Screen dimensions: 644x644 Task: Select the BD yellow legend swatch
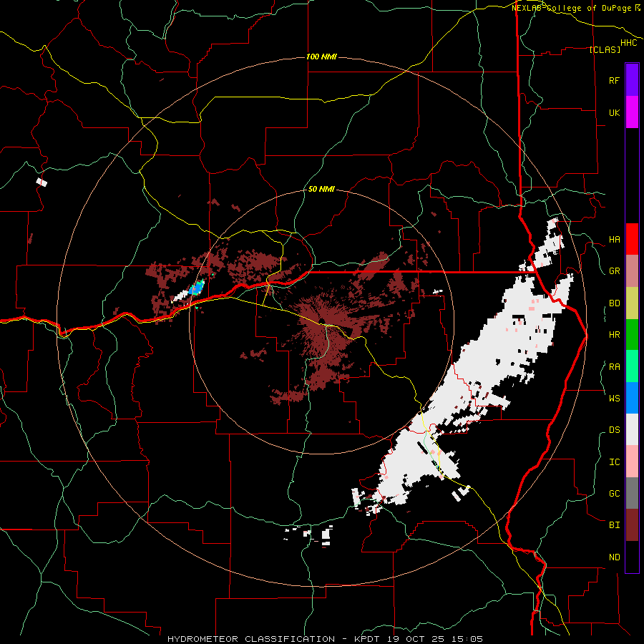pyautogui.click(x=632, y=303)
